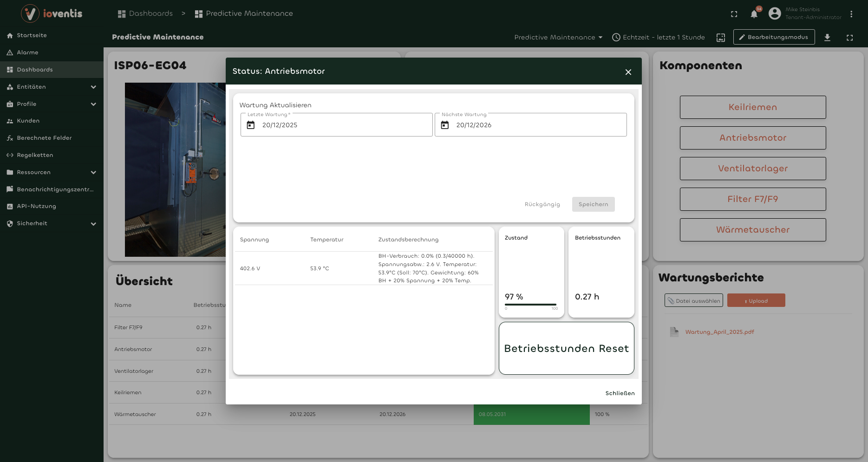
Task: Open the kebab menu in the top-right corner
Action: 852,14
